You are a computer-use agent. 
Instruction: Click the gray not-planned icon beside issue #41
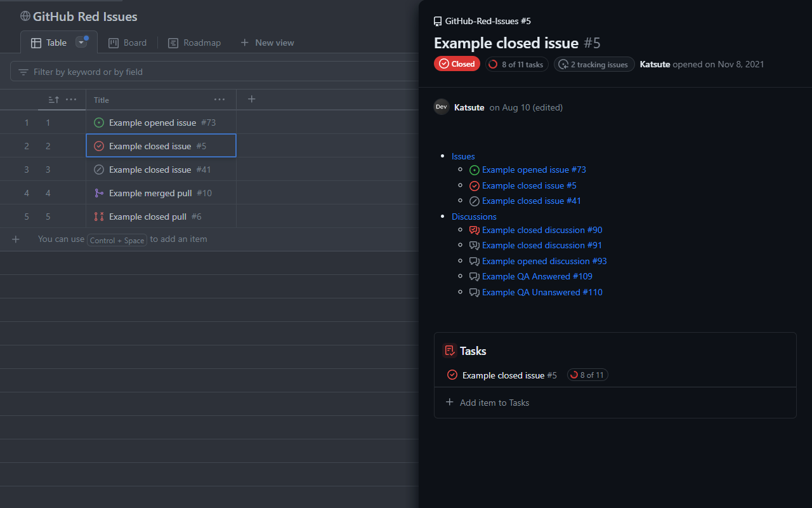tap(99, 169)
